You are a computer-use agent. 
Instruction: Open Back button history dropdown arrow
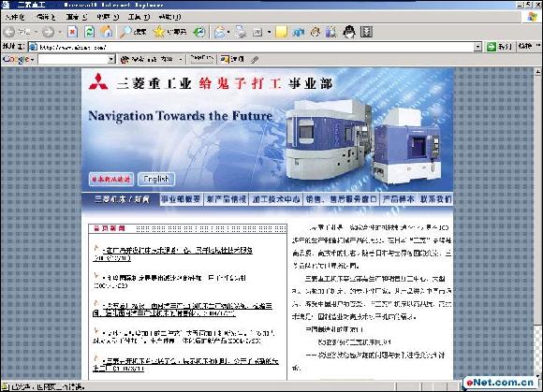(x=36, y=32)
